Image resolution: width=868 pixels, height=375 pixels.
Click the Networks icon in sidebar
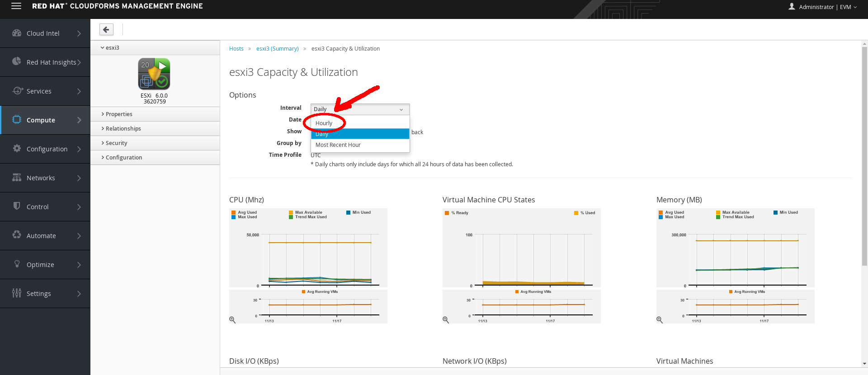tap(17, 177)
